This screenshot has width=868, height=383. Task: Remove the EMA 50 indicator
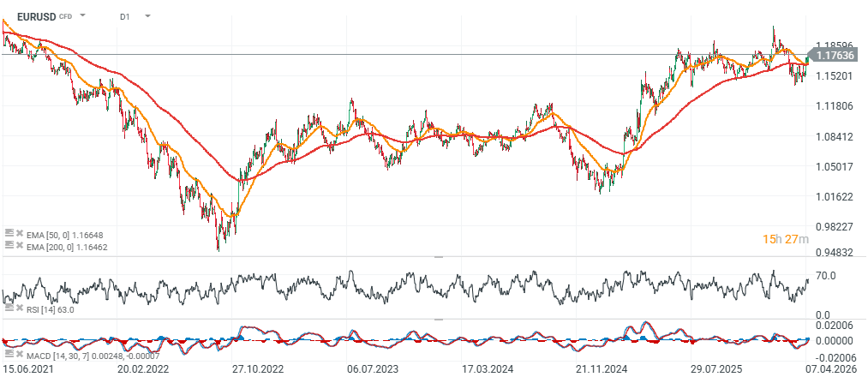point(19,234)
